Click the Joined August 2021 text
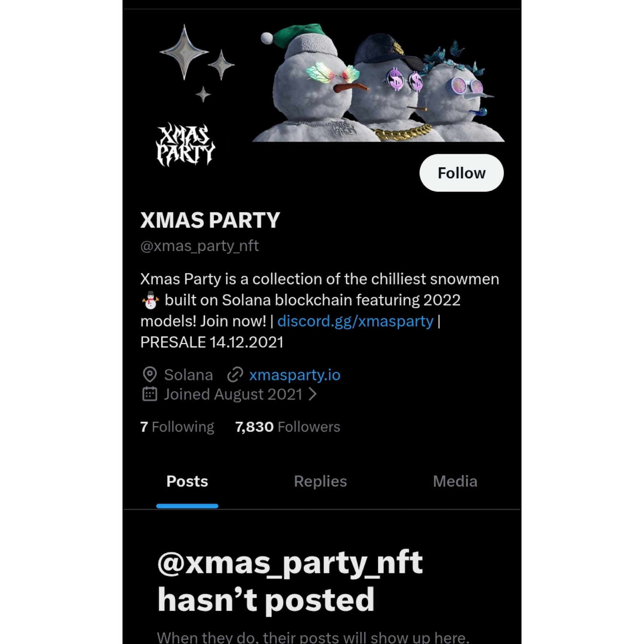644x644 pixels. [x=233, y=394]
